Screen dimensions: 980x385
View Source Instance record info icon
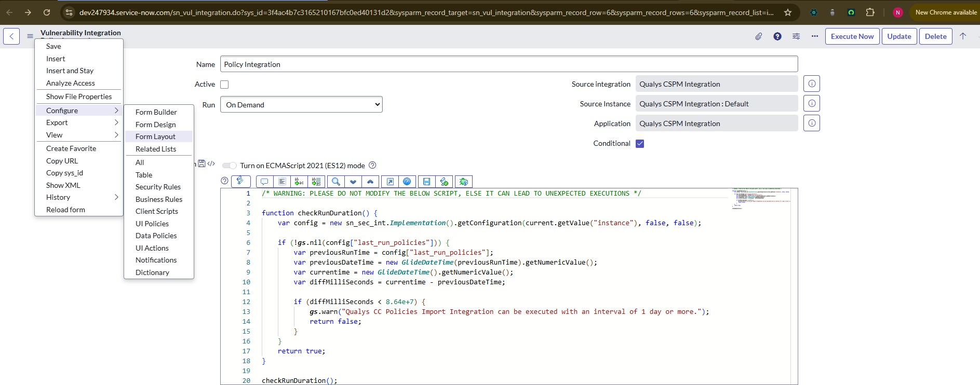[812, 103]
